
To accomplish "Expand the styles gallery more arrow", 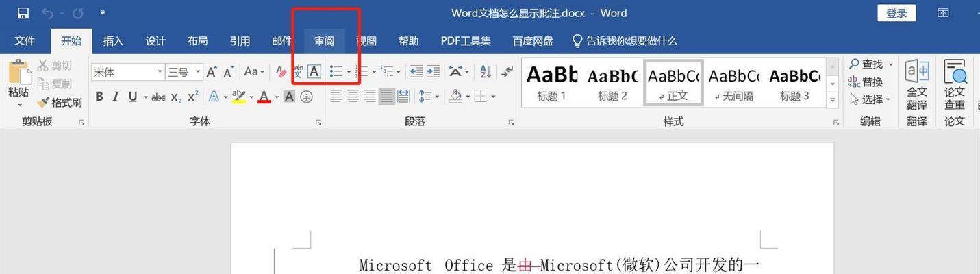I will [x=833, y=99].
